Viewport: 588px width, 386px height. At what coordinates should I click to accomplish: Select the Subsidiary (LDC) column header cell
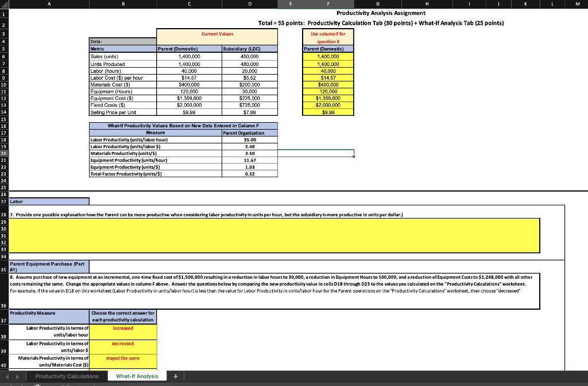click(x=250, y=49)
